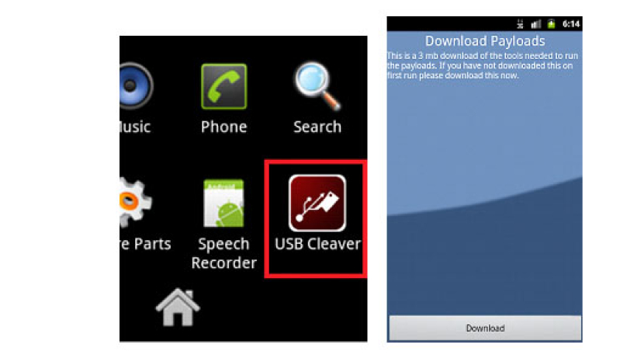Tap the partially visible Music label
The image size is (644, 362).
click(x=135, y=127)
